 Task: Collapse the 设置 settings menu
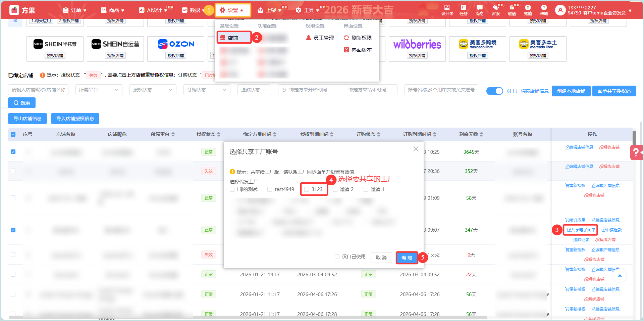click(233, 10)
